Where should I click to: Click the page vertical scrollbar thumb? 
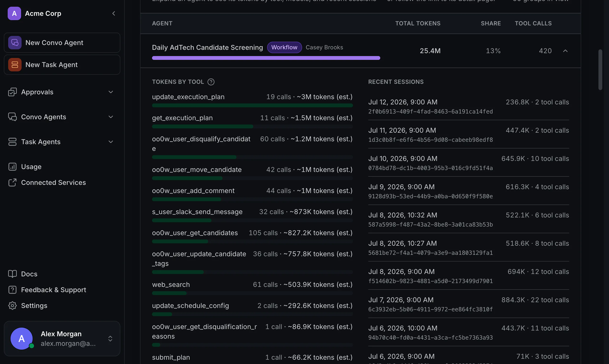point(600,70)
